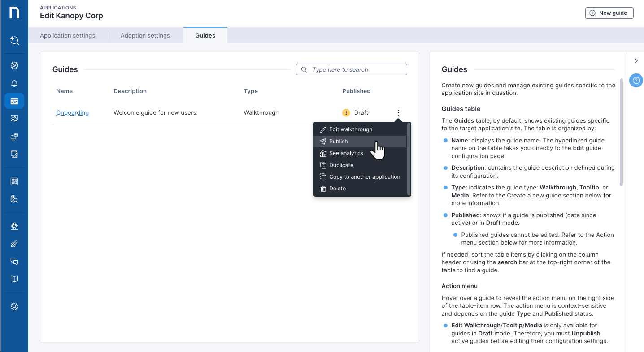The image size is (644, 352).
Task: Open the chat messages icon in sidebar
Action: coord(14,261)
